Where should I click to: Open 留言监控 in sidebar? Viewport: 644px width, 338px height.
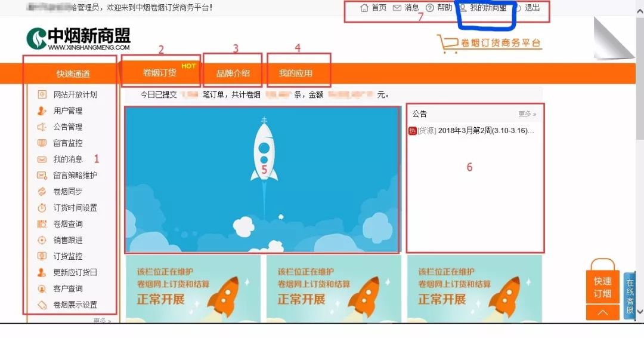point(68,143)
